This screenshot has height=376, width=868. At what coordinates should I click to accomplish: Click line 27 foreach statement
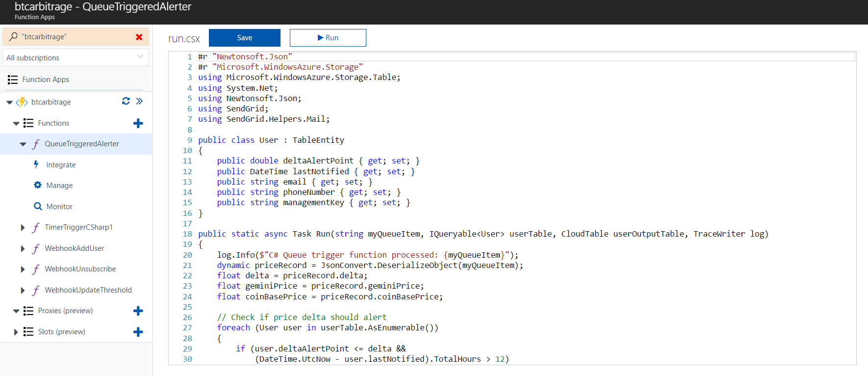click(328, 327)
